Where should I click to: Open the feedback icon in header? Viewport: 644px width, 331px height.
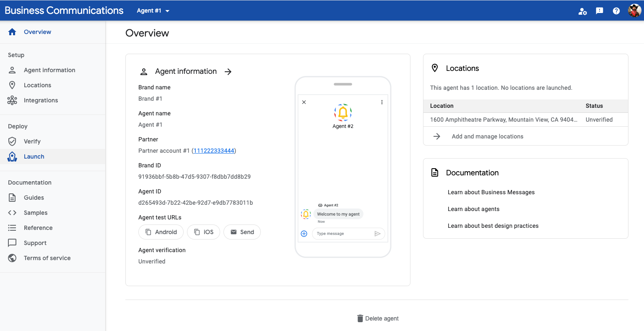600,11
